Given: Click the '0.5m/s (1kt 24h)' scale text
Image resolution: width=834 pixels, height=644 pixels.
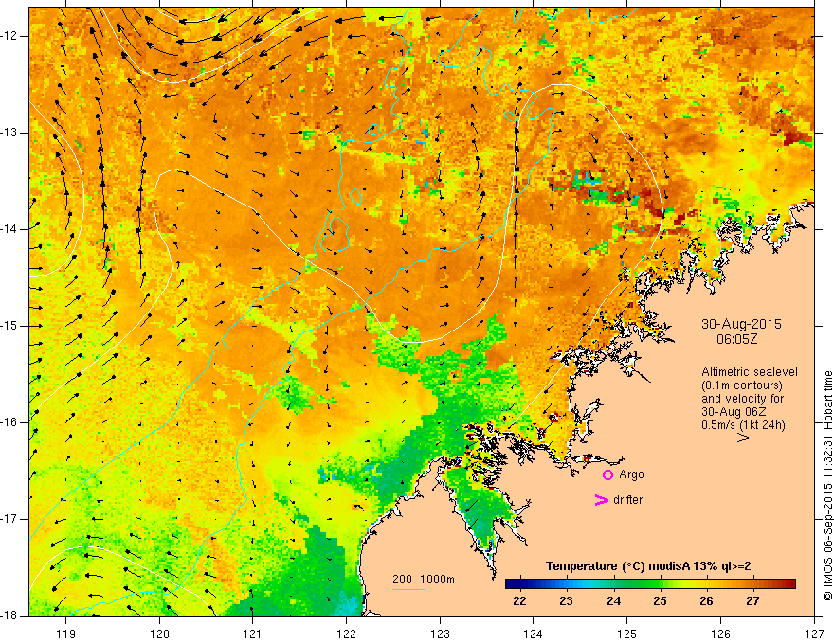Looking at the screenshot, I should tap(743, 425).
